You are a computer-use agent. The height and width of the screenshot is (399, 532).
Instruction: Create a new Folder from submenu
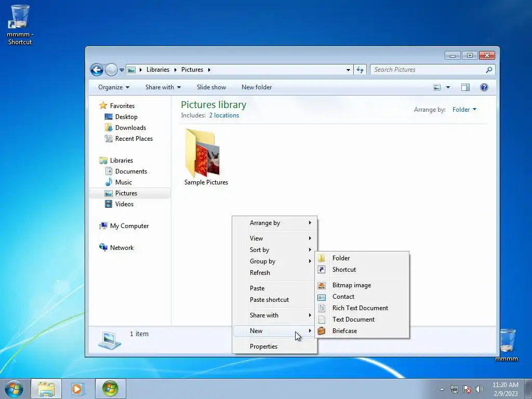(x=362, y=258)
